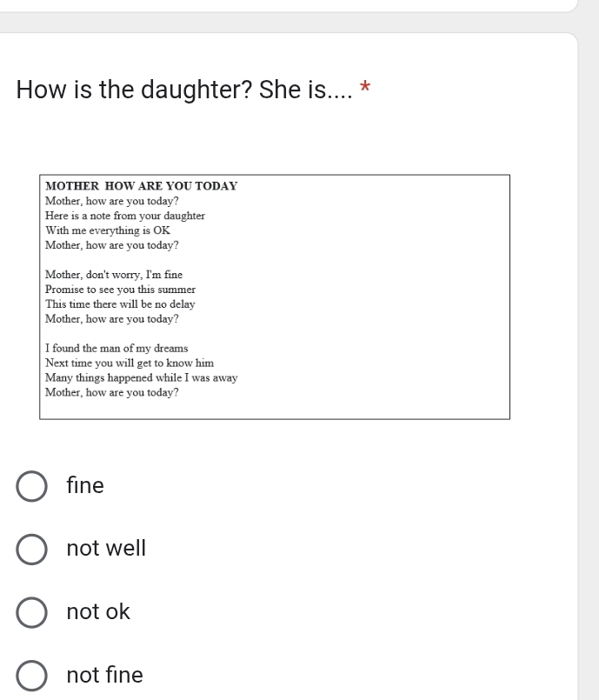Select the "not fine" radio button
The width and height of the screenshot is (599, 700).
tap(31, 675)
